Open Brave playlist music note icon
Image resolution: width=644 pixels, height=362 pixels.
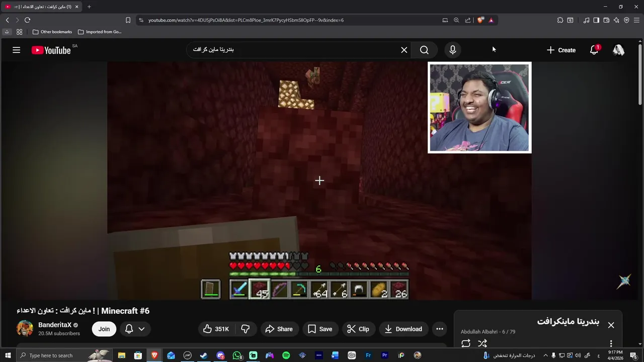click(x=586, y=20)
